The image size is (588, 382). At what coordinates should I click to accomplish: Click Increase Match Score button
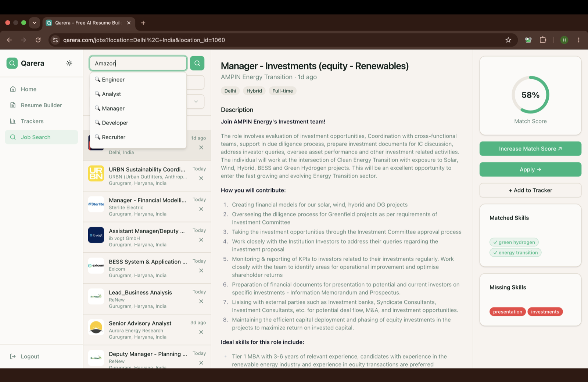tap(530, 149)
